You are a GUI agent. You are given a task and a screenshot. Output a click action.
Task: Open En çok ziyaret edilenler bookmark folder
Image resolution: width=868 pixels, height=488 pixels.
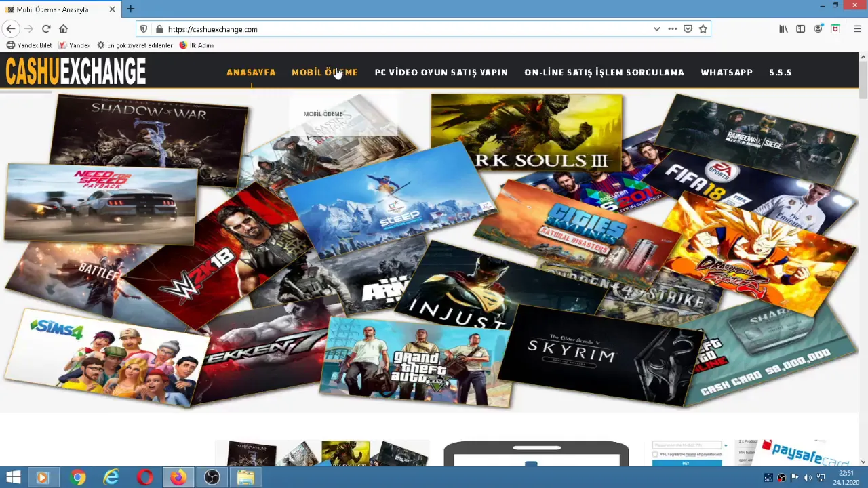click(135, 45)
